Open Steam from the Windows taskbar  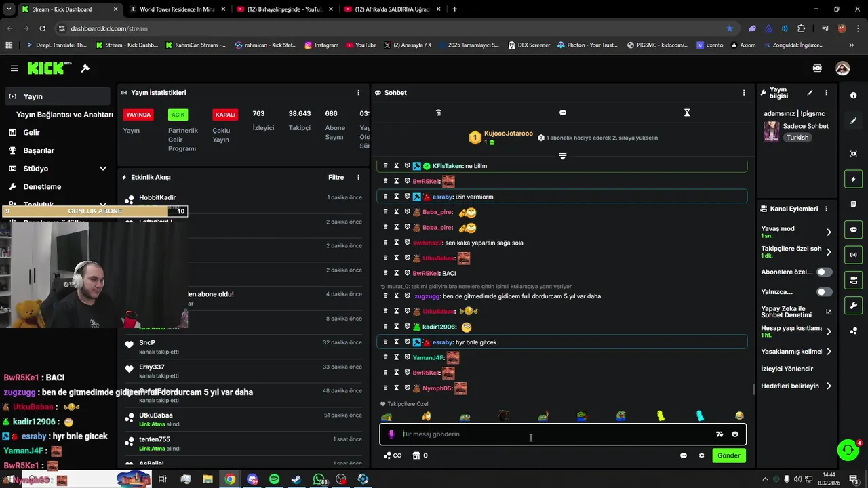296,479
